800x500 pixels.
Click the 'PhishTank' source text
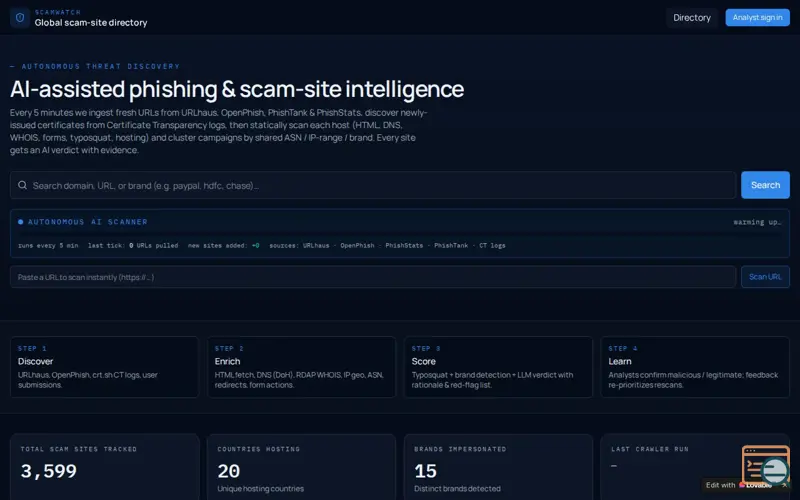pos(451,245)
